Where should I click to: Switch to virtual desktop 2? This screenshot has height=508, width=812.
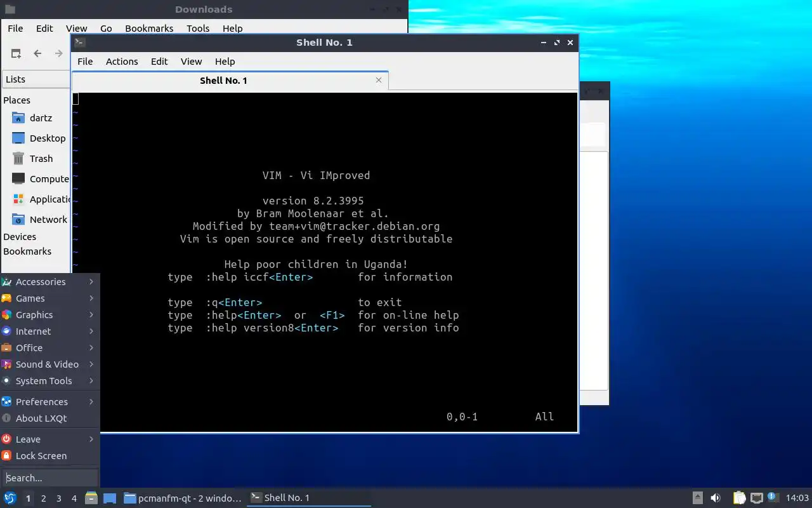(43, 498)
